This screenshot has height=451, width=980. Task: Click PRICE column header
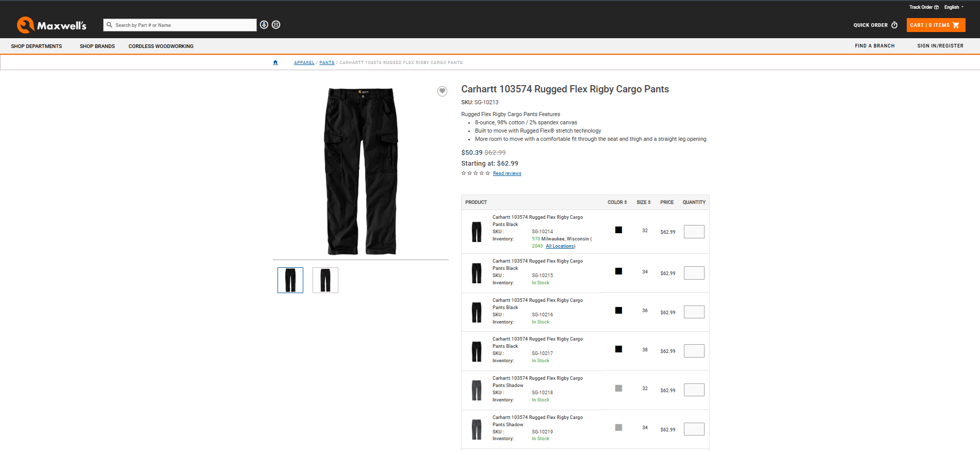(x=667, y=202)
